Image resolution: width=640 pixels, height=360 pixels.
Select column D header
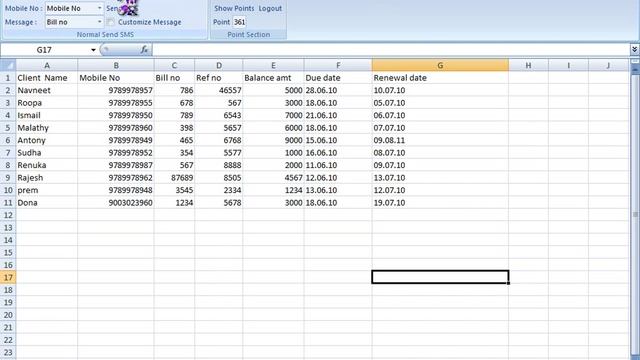[219, 65]
